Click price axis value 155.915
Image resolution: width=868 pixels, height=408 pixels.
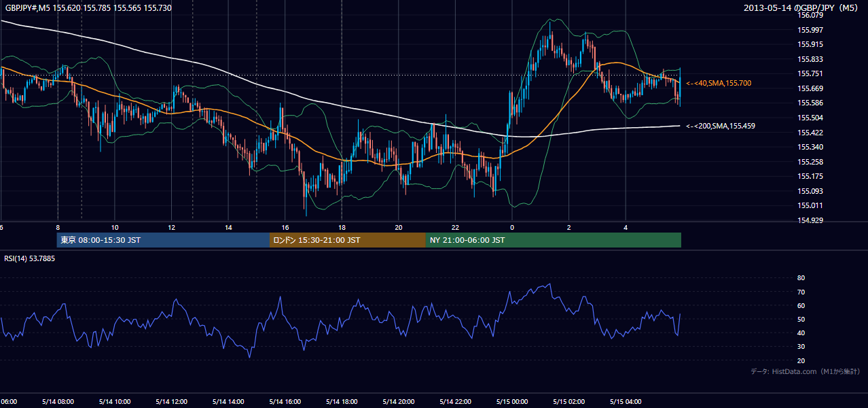[810, 44]
